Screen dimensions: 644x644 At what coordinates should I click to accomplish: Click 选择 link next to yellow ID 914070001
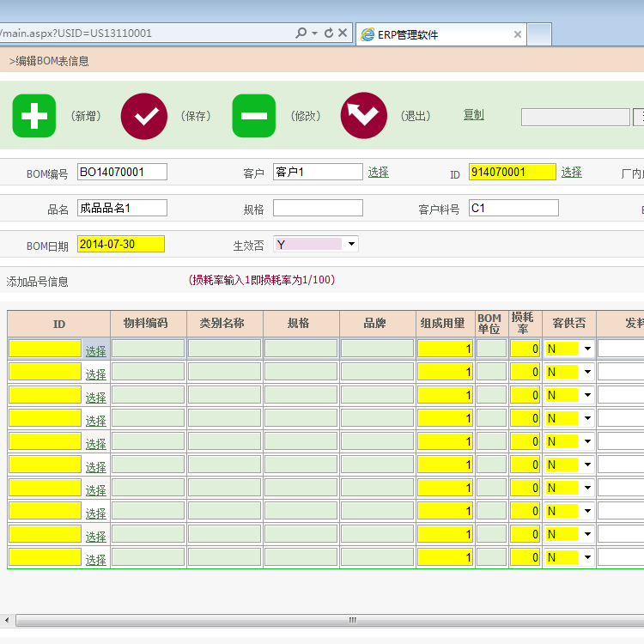572,172
